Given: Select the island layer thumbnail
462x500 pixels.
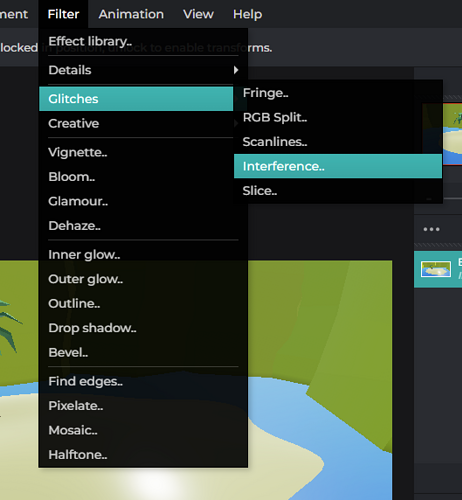Looking at the screenshot, I should (x=436, y=269).
